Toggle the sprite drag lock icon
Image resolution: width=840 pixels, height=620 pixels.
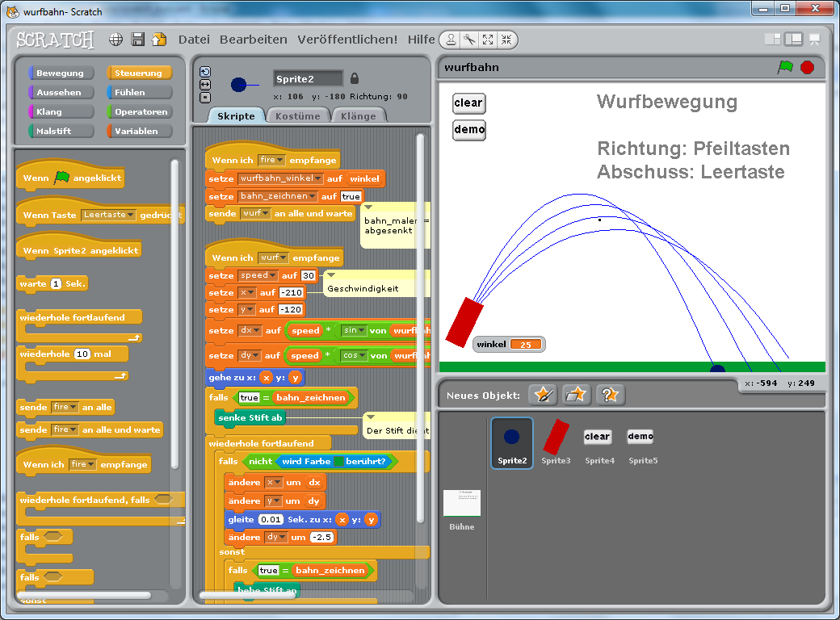(x=354, y=78)
